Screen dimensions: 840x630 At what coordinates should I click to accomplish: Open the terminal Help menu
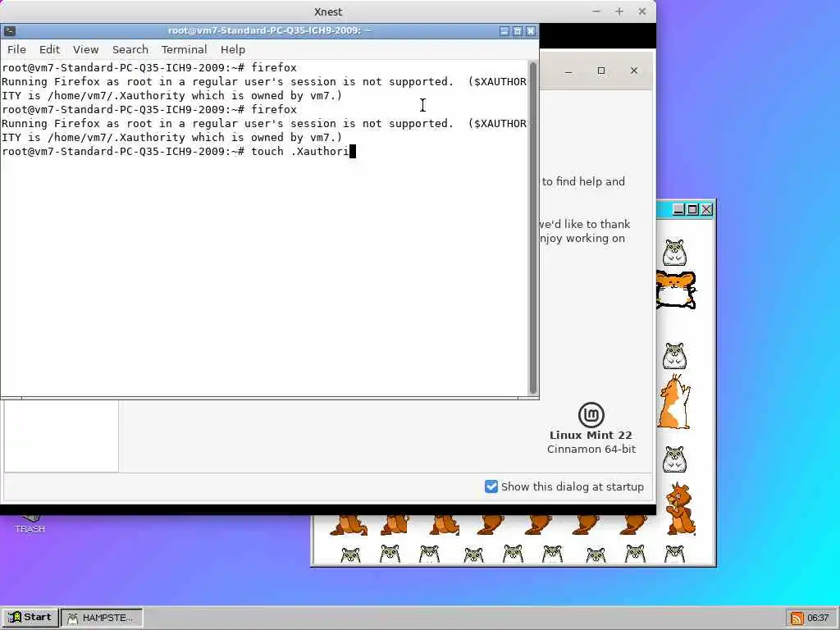pos(232,49)
